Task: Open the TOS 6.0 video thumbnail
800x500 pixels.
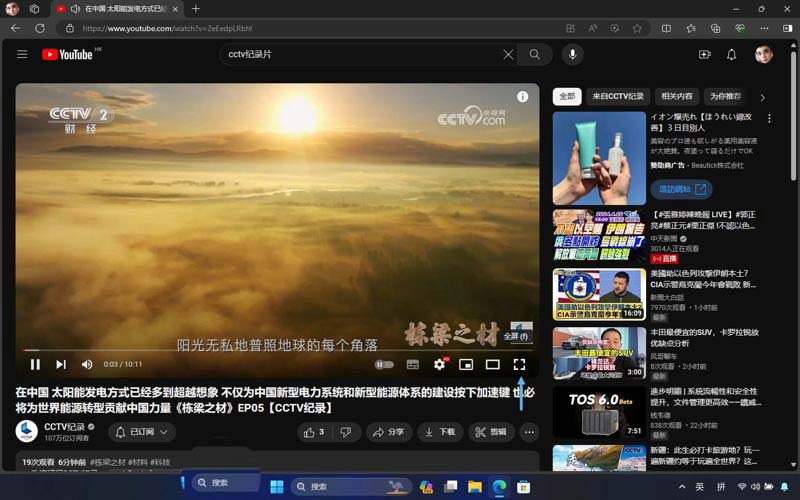Action: pos(599,413)
